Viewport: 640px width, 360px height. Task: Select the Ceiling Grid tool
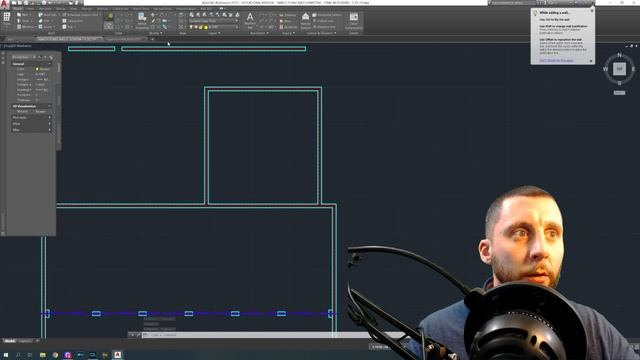(73, 21)
